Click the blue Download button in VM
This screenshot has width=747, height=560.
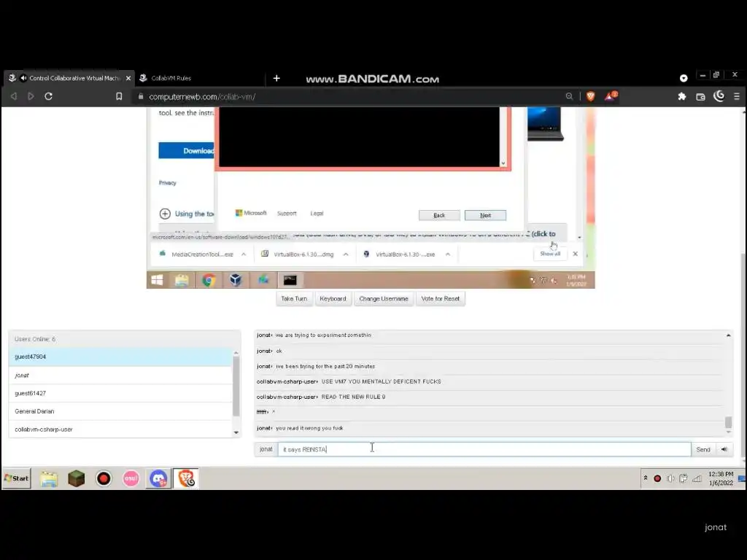(x=187, y=150)
